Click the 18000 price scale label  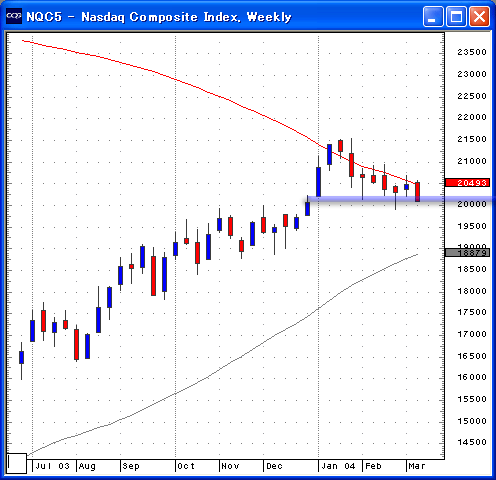472,291
